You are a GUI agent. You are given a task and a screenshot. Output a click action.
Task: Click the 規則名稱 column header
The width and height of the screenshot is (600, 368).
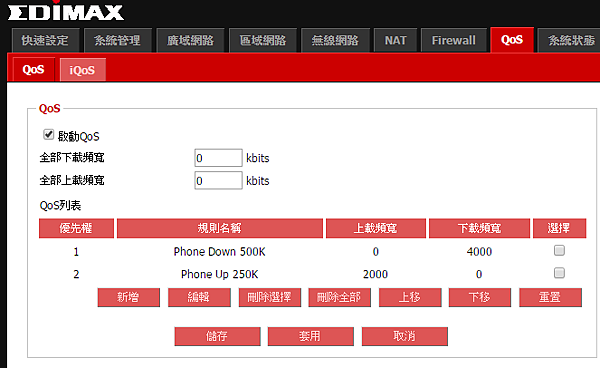(220, 228)
